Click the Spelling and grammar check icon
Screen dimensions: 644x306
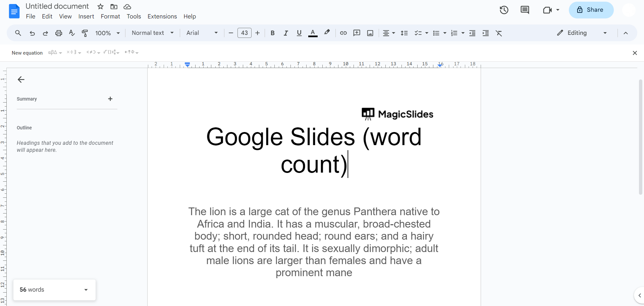[72, 33]
